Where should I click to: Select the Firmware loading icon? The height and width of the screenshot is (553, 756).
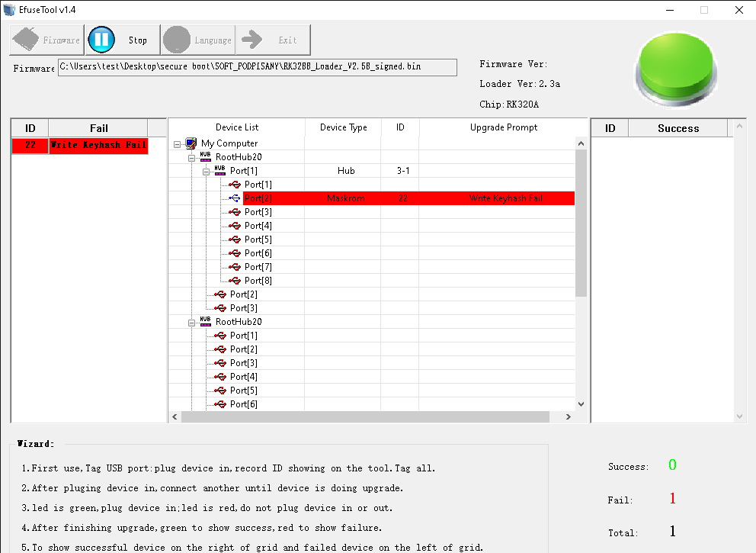(x=24, y=40)
